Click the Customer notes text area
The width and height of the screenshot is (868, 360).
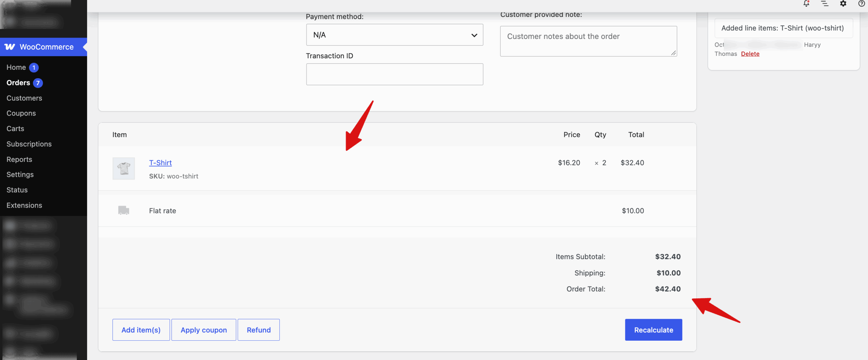point(589,41)
